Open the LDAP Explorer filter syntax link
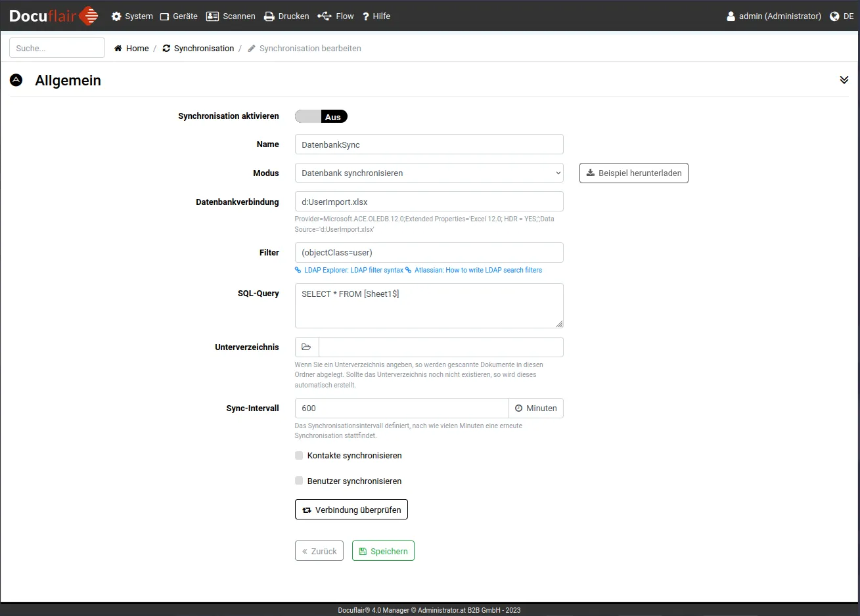Image resolution: width=860 pixels, height=616 pixels. 353,270
